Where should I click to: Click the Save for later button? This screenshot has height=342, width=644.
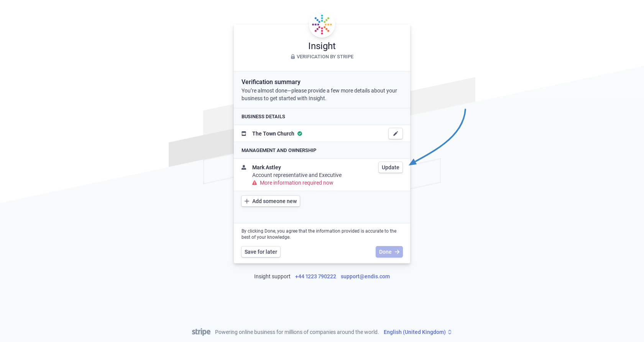click(x=261, y=252)
